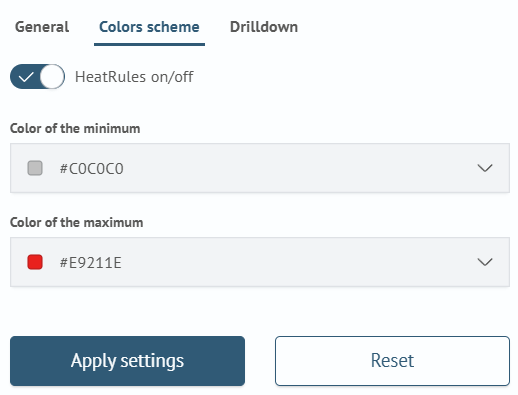Click the Apply settings button
518x395 pixels.
click(127, 361)
